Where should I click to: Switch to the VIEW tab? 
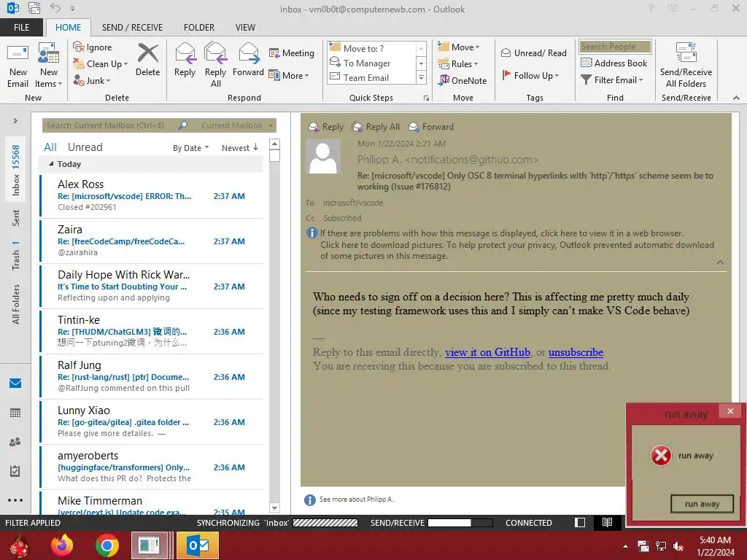tap(245, 28)
